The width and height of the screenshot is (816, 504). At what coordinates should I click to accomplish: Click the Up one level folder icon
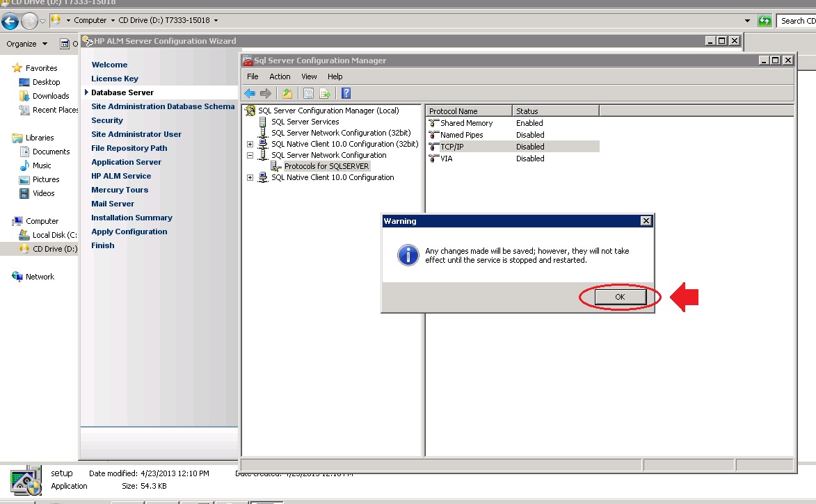coord(287,94)
